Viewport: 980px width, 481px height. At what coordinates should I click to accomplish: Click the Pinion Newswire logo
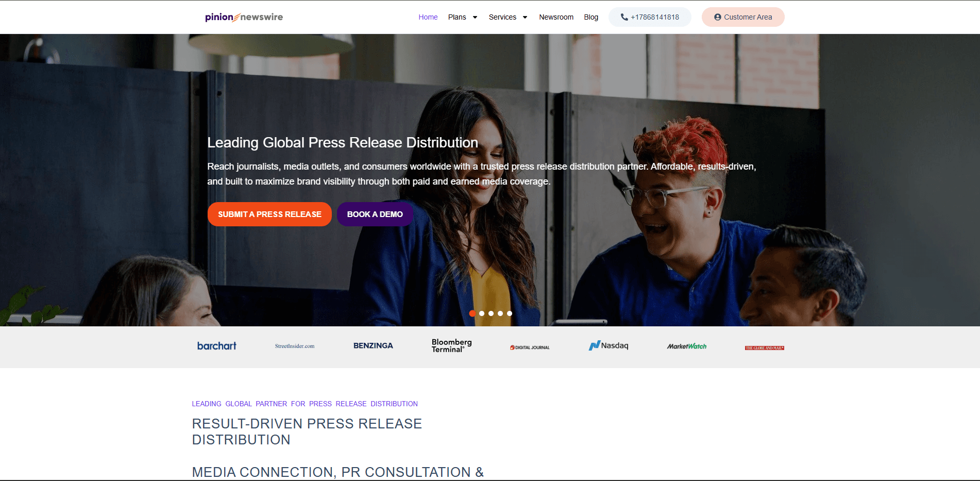coord(244,17)
